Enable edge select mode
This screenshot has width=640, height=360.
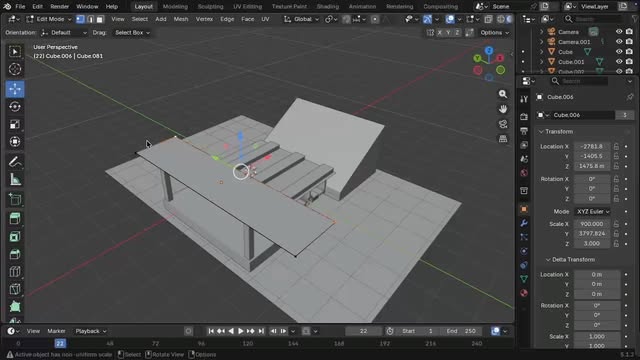pyautogui.click(x=90, y=19)
